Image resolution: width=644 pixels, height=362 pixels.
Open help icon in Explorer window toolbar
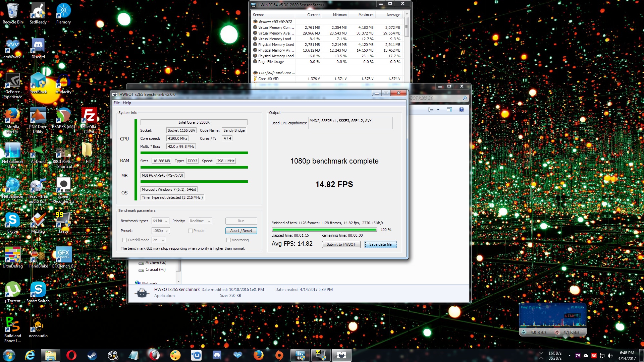pyautogui.click(x=462, y=110)
